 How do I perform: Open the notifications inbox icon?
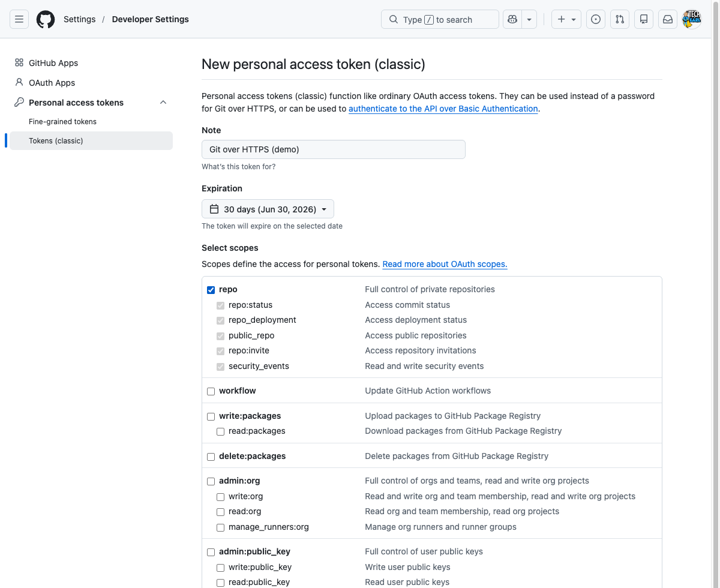(668, 19)
